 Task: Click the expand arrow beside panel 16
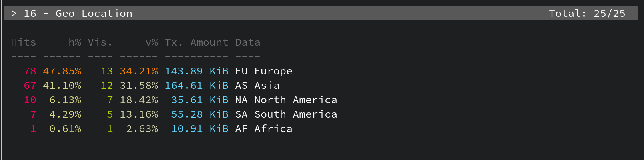(x=14, y=14)
